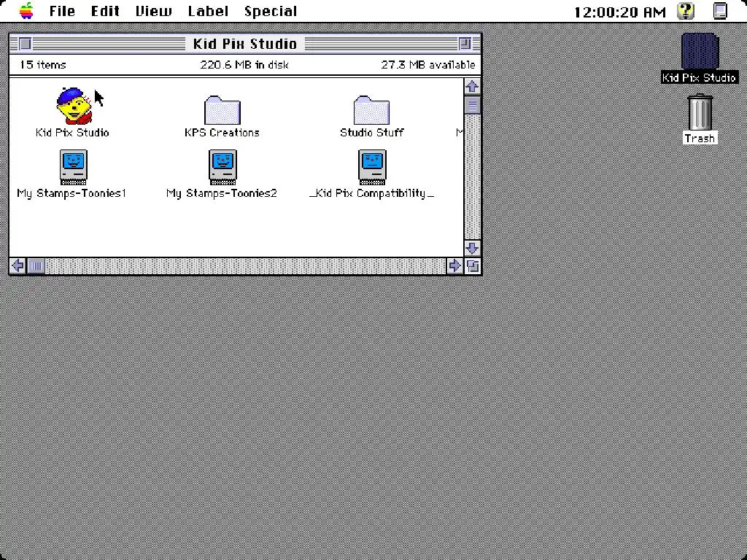Open the View menu

pos(153,11)
